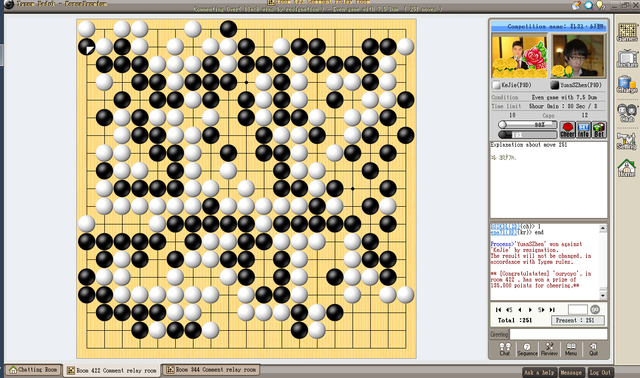This screenshot has width=640, height=378.
Task: Open the Message button
Action: (571, 372)
